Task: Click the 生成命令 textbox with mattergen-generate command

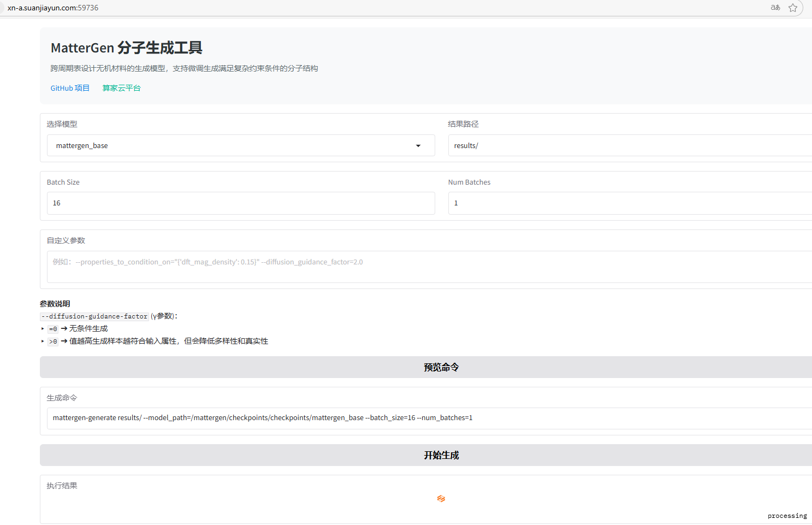Action: pyautogui.click(x=429, y=418)
